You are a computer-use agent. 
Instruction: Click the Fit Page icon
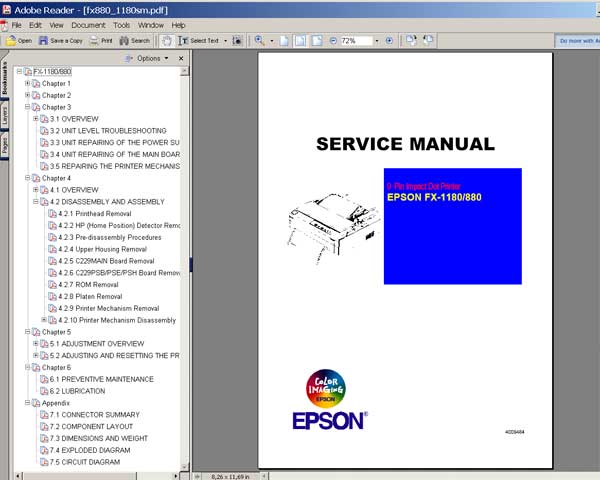300,41
